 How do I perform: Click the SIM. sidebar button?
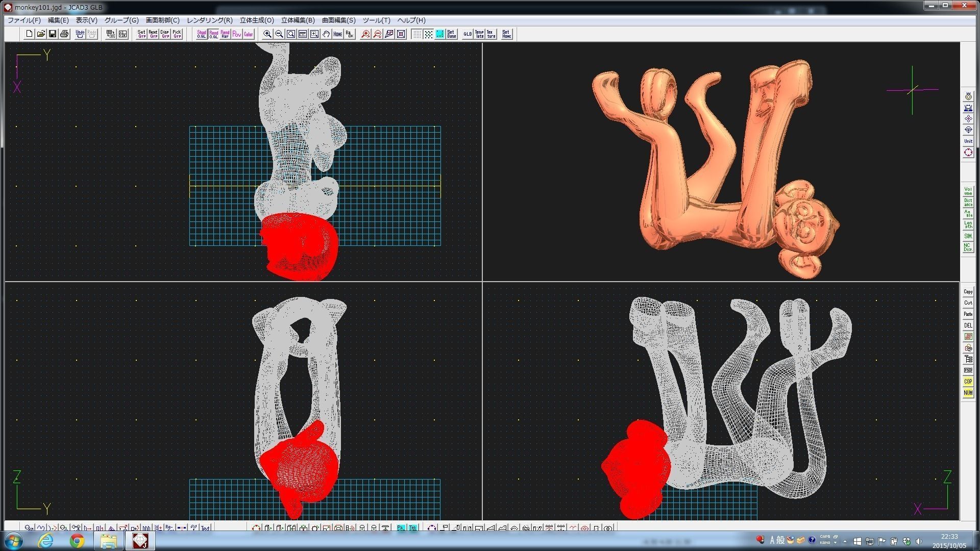(968, 236)
